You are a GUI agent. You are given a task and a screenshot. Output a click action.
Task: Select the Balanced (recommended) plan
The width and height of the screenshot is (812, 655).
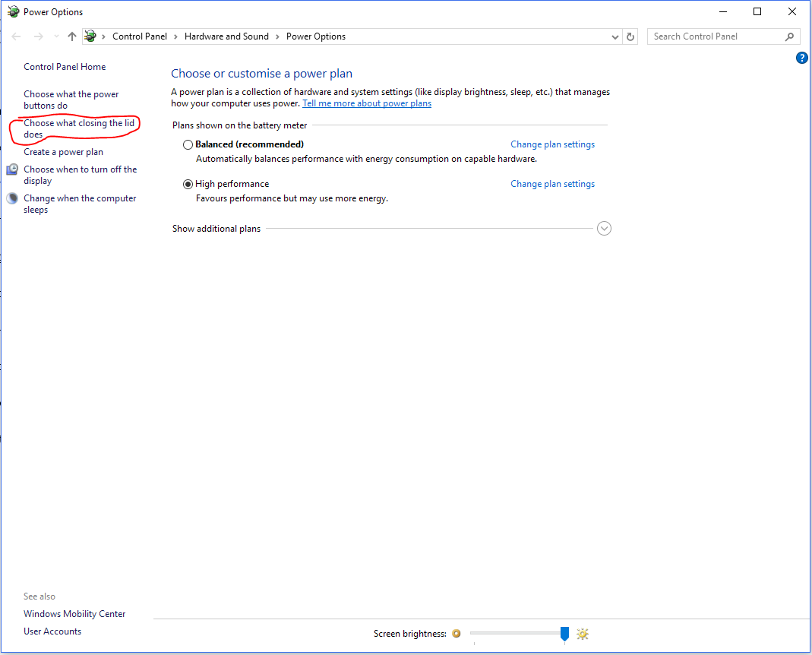[x=188, y=144]
